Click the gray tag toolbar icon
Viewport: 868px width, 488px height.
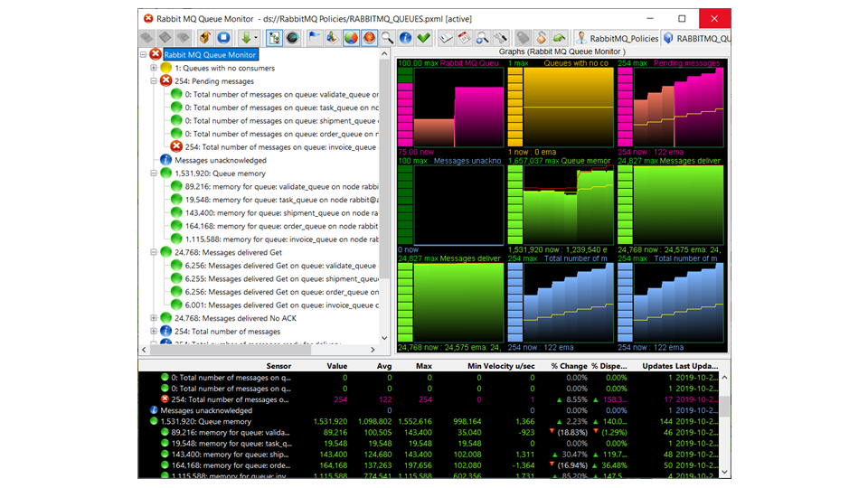(x=523, y=38)
